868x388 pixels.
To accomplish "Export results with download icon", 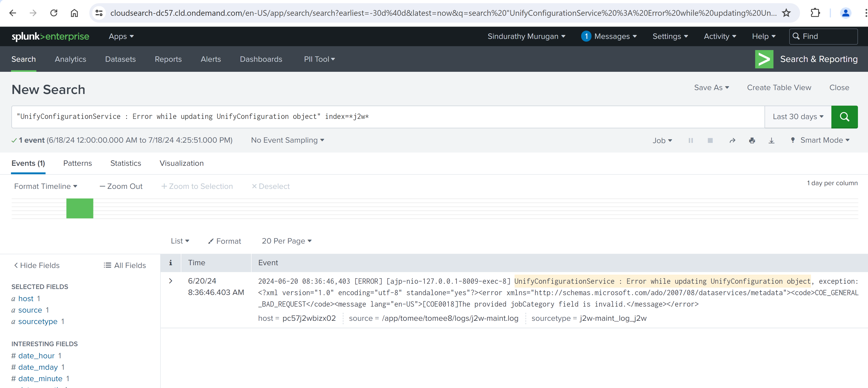I will [771, 140].
